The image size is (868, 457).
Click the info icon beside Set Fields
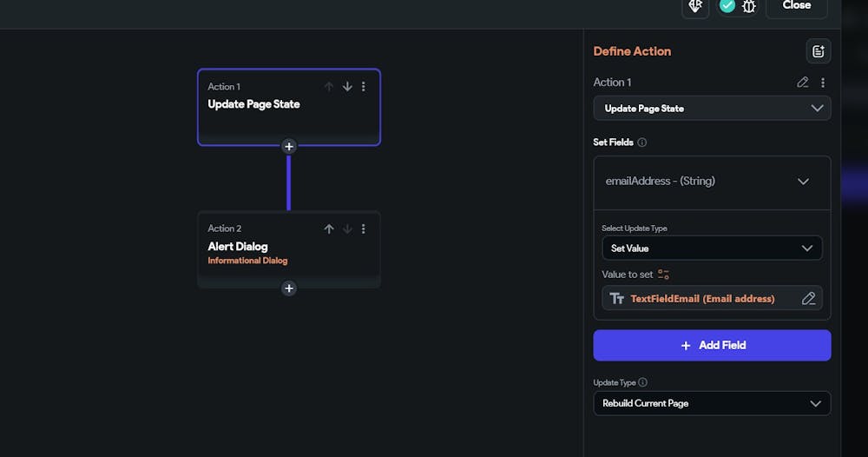click(642, 142)
